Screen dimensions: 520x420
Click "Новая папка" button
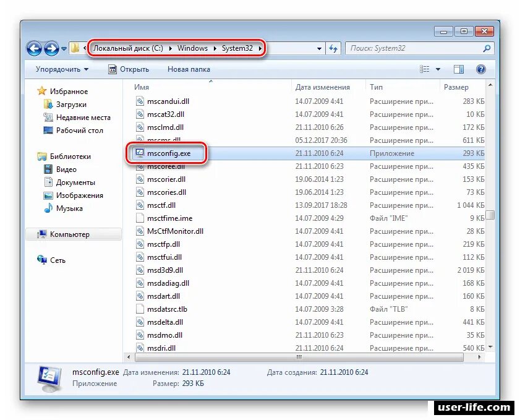pos(189,69)
